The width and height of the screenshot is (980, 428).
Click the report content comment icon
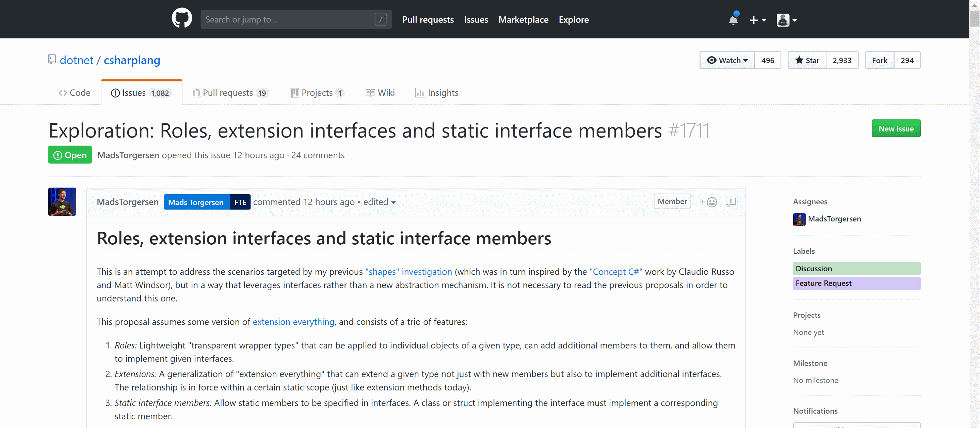[730, 202]
